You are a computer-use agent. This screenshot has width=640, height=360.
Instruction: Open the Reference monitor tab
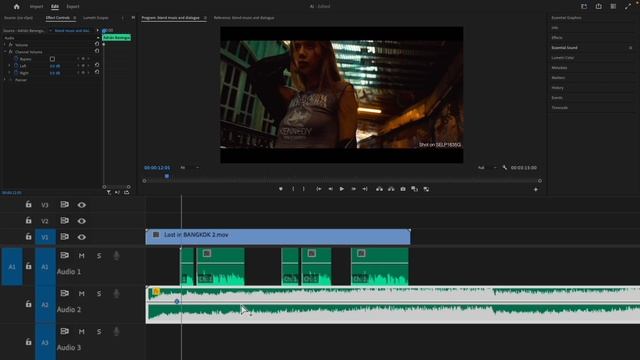[244, 18]
